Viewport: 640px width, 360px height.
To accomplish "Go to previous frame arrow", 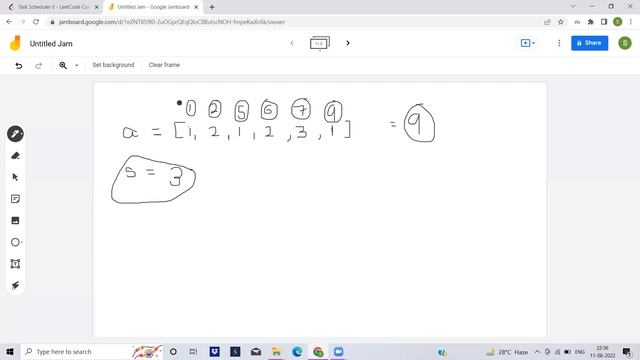I will tap(292, 43).
